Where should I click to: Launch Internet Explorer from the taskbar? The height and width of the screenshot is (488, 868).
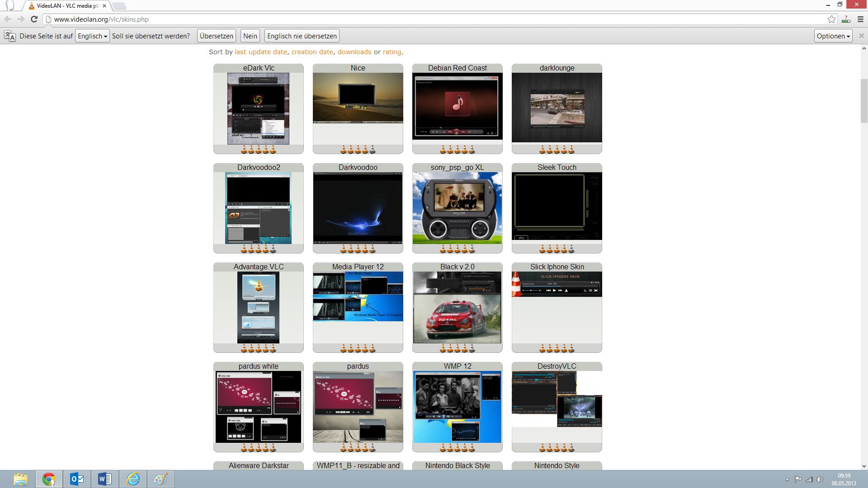(133, 479)
